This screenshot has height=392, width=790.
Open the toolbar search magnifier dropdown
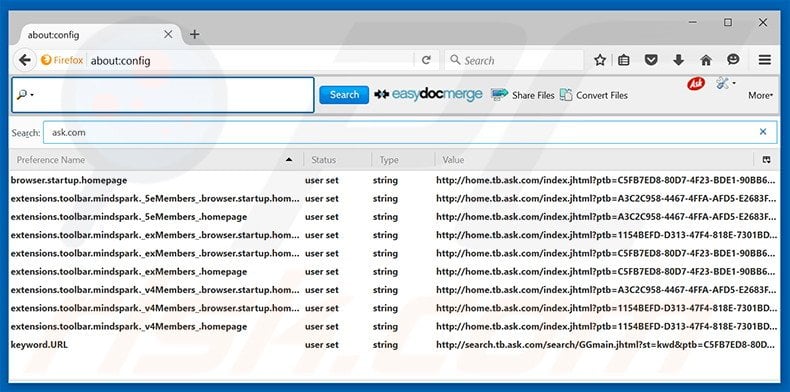click(25, 95)
